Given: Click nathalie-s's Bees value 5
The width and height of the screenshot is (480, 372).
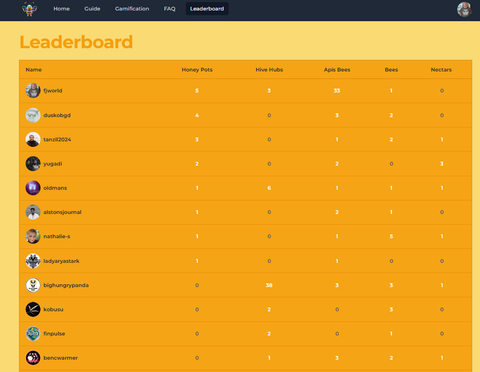Looking at the screenshot, I should coord(391,236).
